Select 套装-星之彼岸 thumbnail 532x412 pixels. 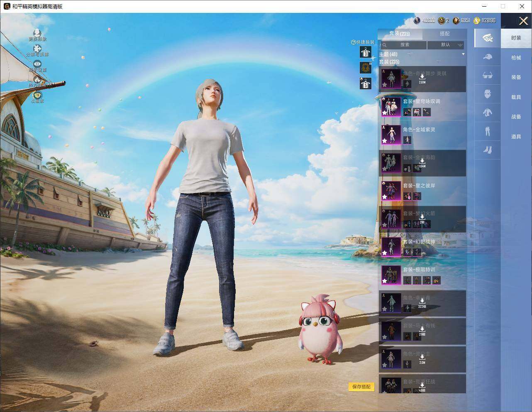391,191
